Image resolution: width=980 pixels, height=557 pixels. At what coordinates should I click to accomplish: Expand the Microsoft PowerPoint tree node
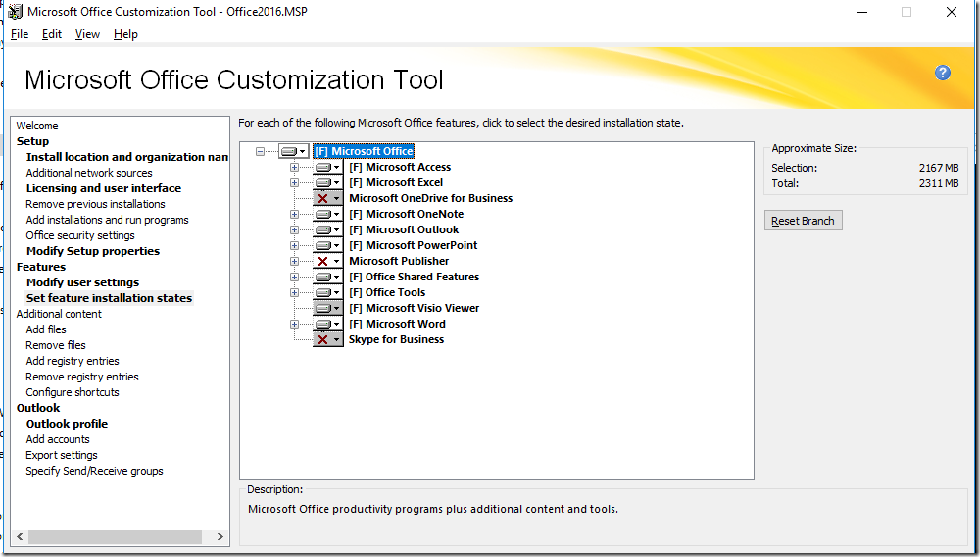coord(294,245)
